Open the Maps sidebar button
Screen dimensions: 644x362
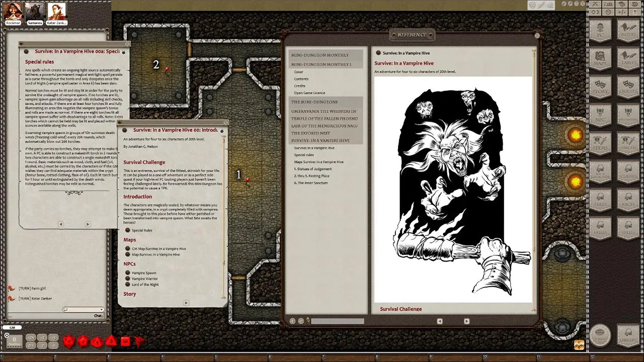(600, 60)
